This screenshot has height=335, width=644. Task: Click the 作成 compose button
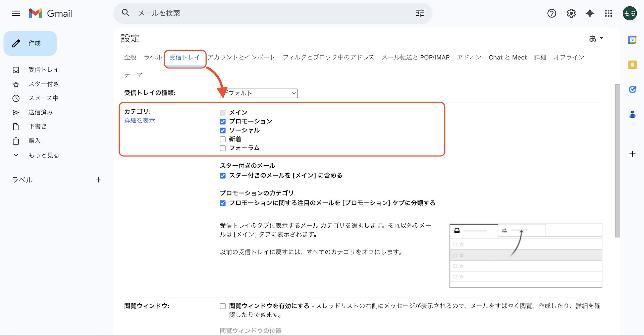click(30, 43)
